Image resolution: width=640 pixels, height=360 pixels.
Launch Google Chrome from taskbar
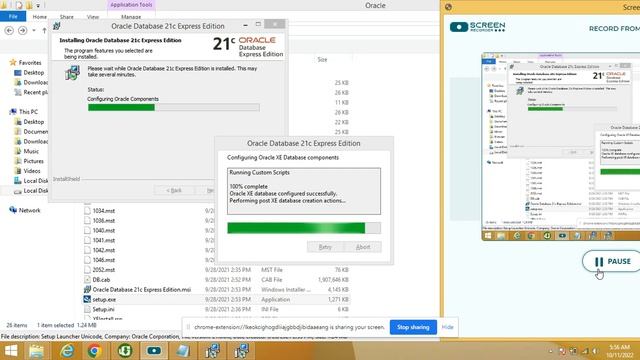click(94, 351)
